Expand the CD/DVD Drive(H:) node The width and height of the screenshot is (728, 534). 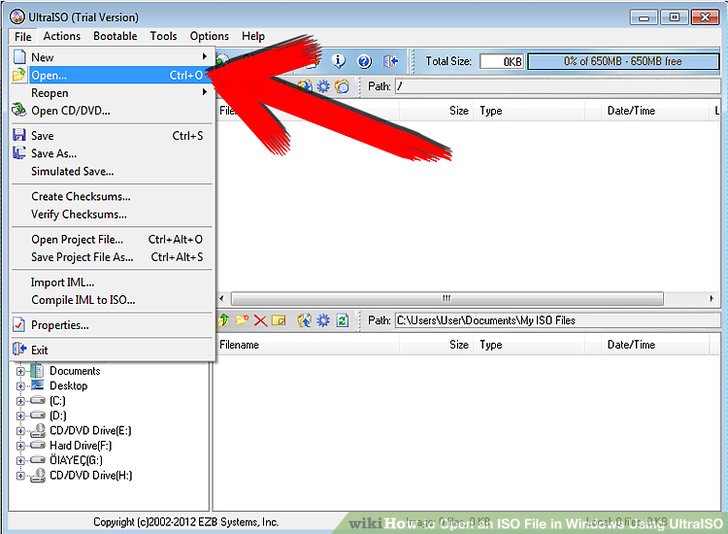pos(20,475)
